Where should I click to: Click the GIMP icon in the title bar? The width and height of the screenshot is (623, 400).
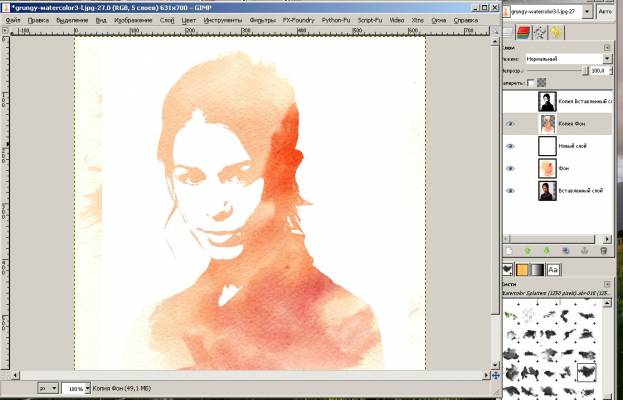6,8
